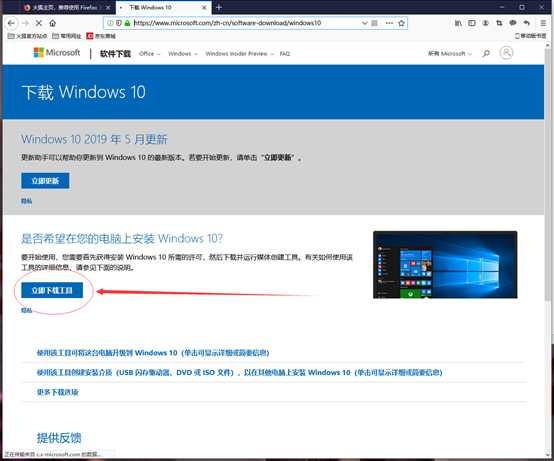
Task: Open the FAQ menu item
Action: [x=285, y=54]
